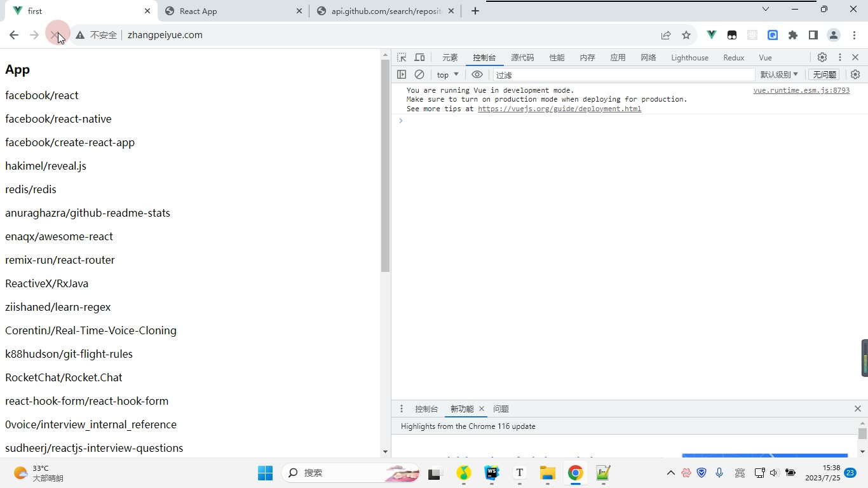Open the Vue devtools extension icon

point(712,35)
